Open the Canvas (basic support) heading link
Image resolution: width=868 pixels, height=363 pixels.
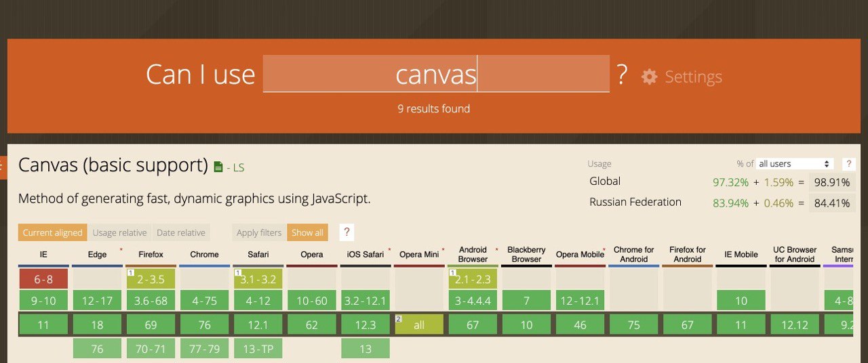113,165
